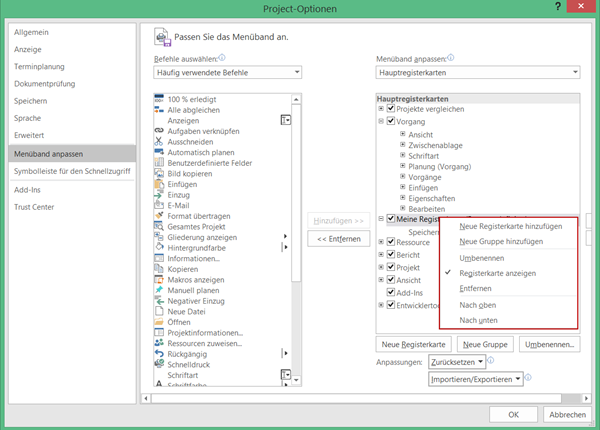
Task: Select the 'Manuell planen' pin icon
Action: pos(159,290)
